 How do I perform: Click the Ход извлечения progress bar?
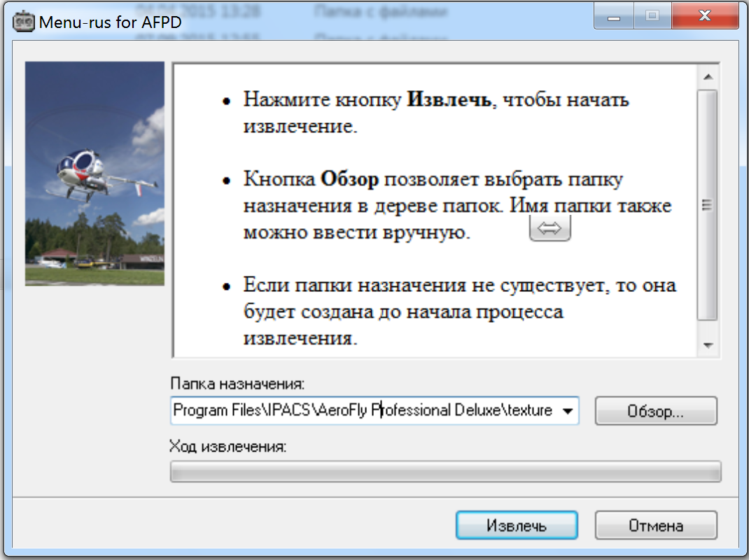[x=445, y=472]
